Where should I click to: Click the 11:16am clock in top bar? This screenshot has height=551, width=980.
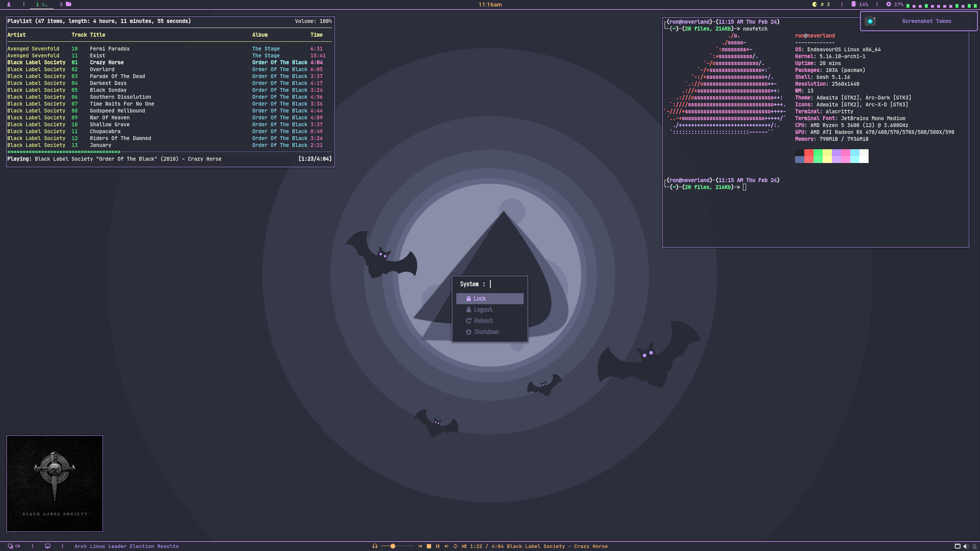click(x=490, y=5)
